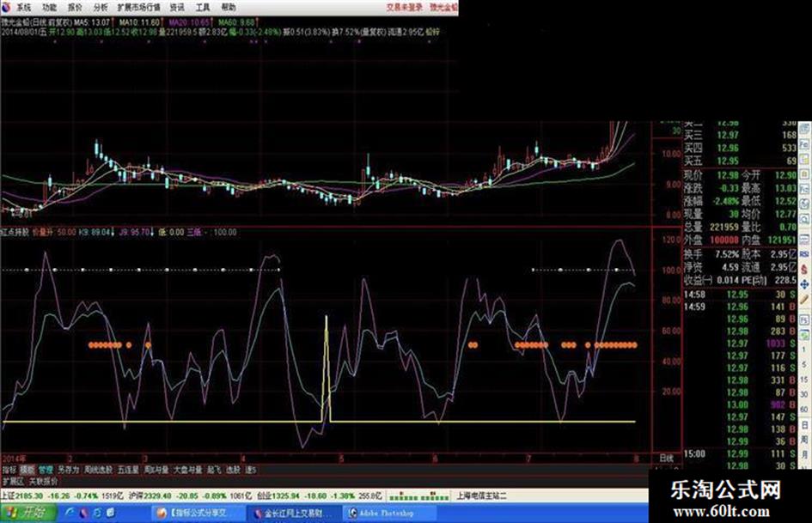
Task: Select the 大盘斗量 indicator tab
Action: tap(187, 470)
